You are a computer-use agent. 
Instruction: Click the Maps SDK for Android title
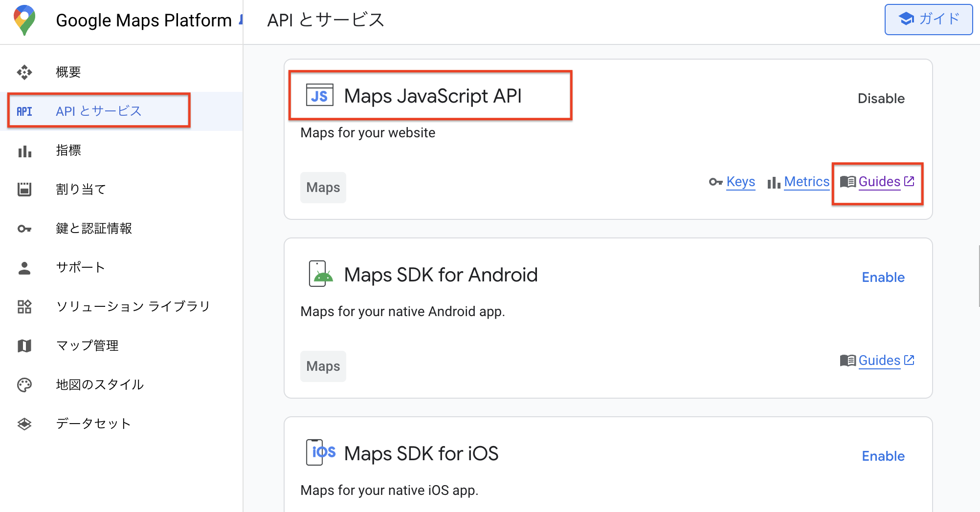[441, 275]
